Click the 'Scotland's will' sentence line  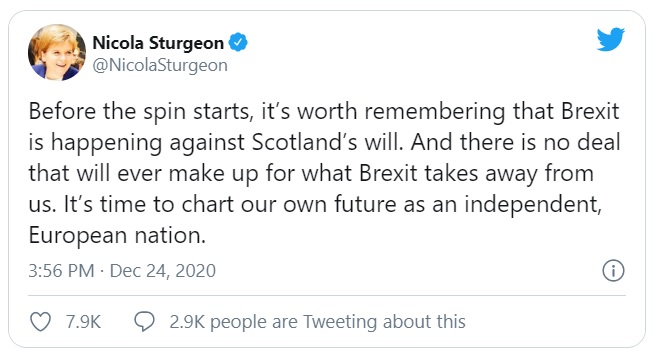tap(324, 143)
